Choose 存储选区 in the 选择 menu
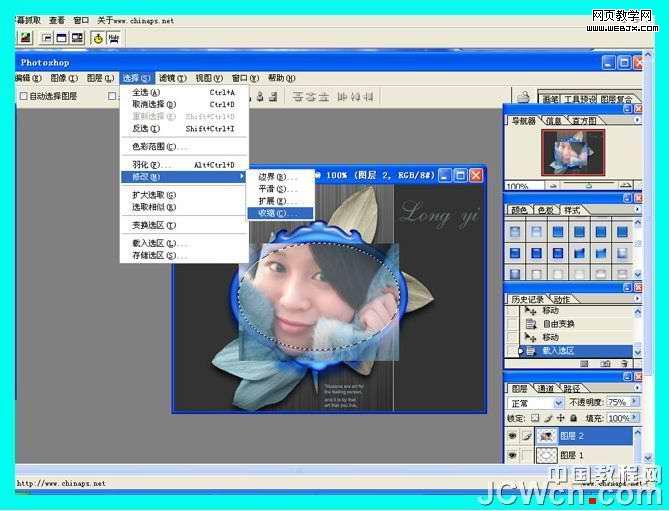669x511 pixels. (183, 255)
